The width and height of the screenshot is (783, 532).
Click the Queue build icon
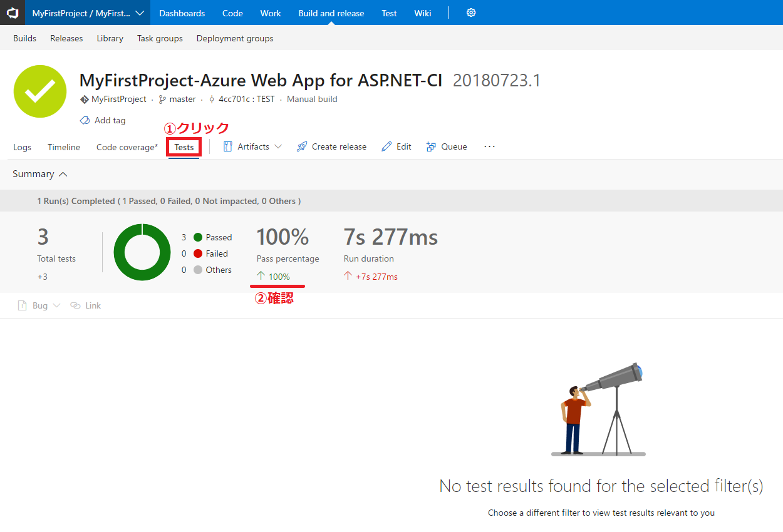click(431, 146)
